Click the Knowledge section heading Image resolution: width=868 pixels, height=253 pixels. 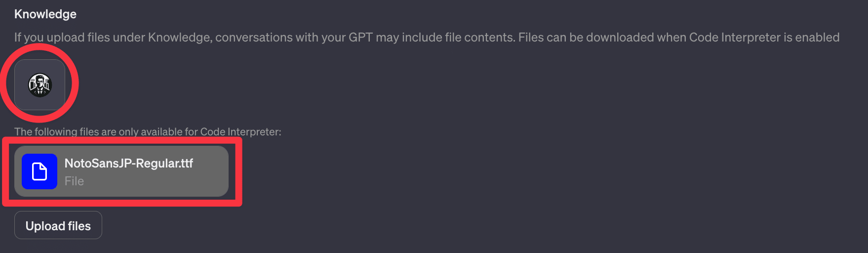(45, 14)
